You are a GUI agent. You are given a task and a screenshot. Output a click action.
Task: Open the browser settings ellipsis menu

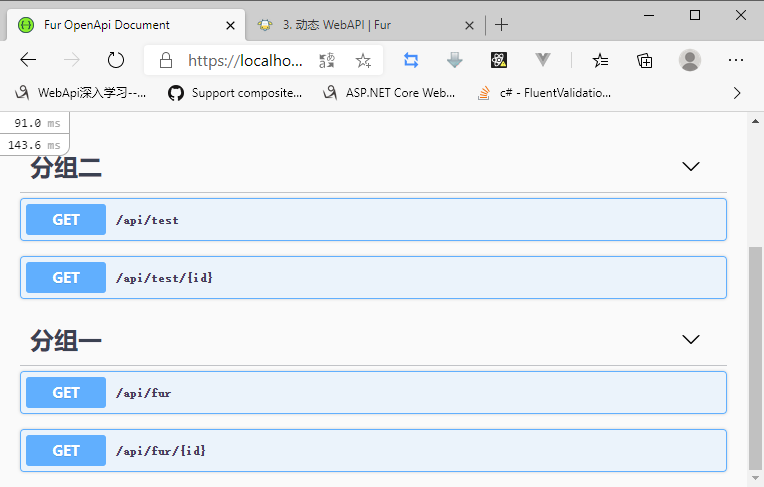736,60
